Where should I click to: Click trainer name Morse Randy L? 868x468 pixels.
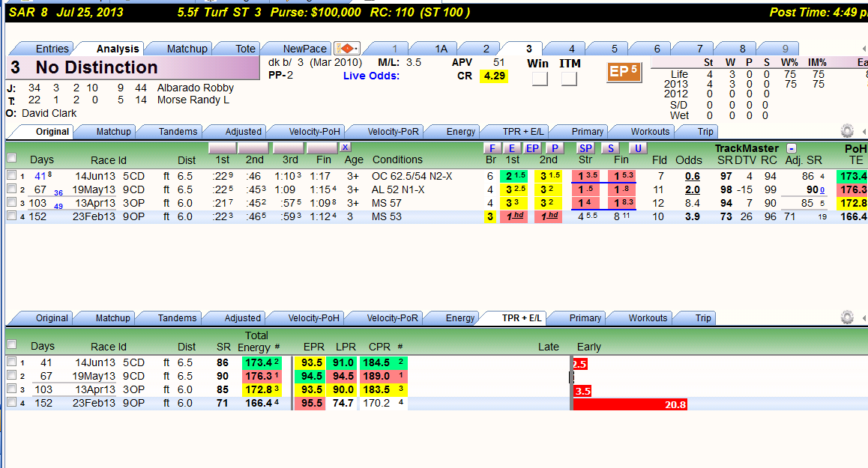(193, 100)
